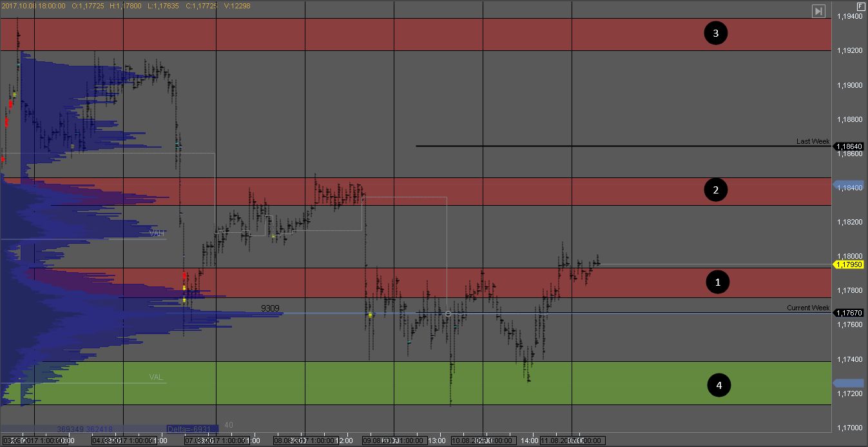
Task: Click the black circle marker numbered 3
Action: pos(715,34)
